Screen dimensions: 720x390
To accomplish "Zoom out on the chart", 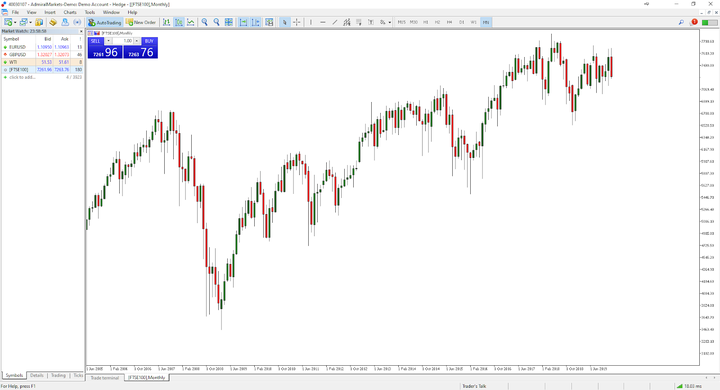I will pos(216,22).
